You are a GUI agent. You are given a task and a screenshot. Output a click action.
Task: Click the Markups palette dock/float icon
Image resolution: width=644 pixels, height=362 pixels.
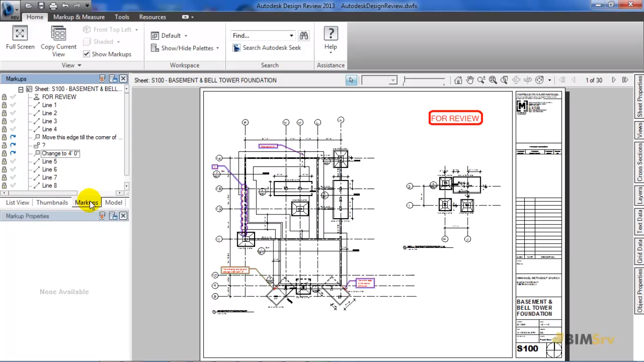(x=113, y=79)
